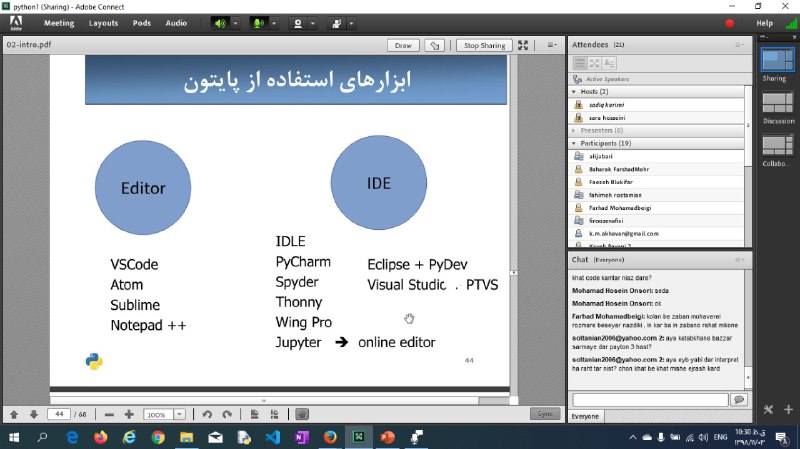
Task: Toggle the webcam icon
Action: tap(298, 23)
